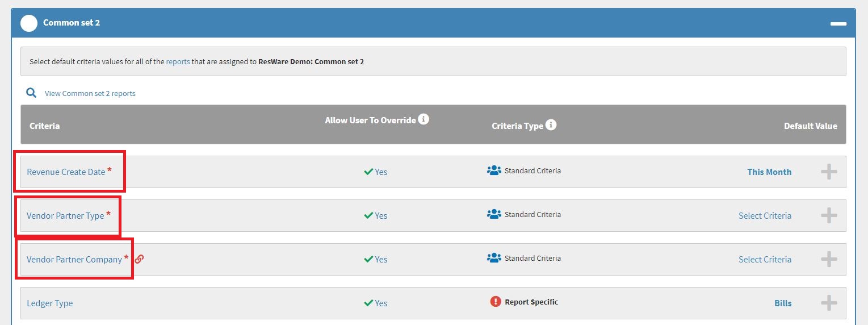The height and width of the screenshot is (325, 868).
Task: Expand Revenue Create Date row with plus
Action: pos(829,172)
